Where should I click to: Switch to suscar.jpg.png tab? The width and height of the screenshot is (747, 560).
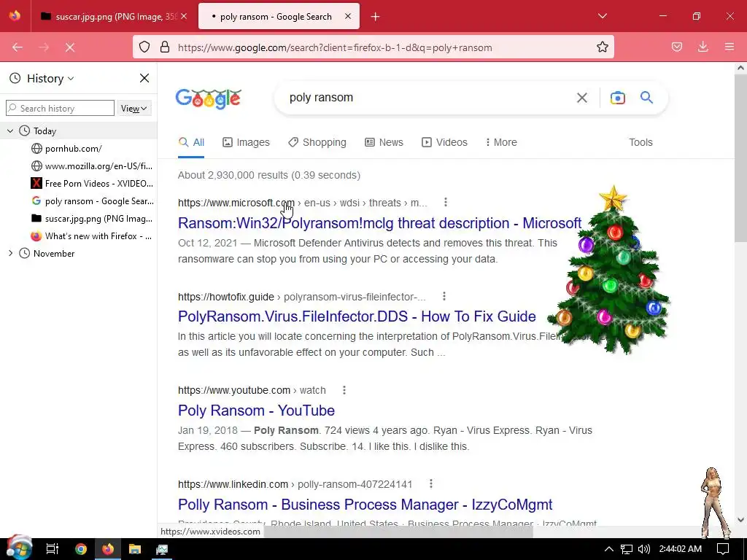click(109, 17)
